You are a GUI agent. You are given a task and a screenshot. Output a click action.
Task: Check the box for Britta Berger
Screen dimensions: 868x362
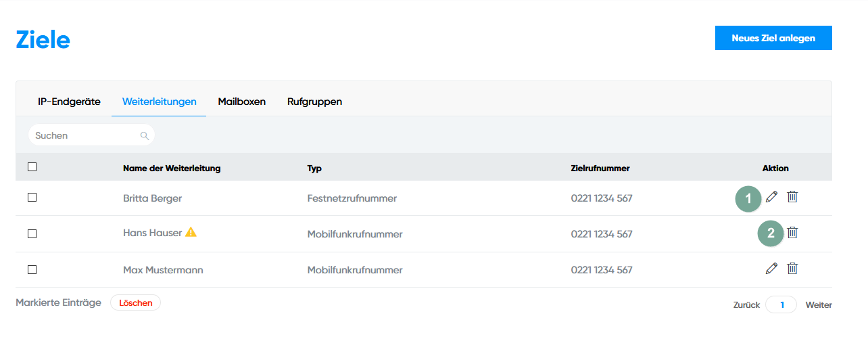pos(32,198)
